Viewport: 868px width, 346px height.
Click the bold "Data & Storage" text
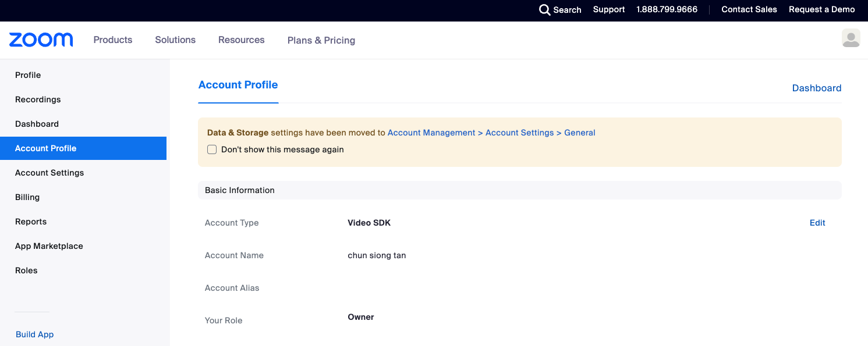238,133
